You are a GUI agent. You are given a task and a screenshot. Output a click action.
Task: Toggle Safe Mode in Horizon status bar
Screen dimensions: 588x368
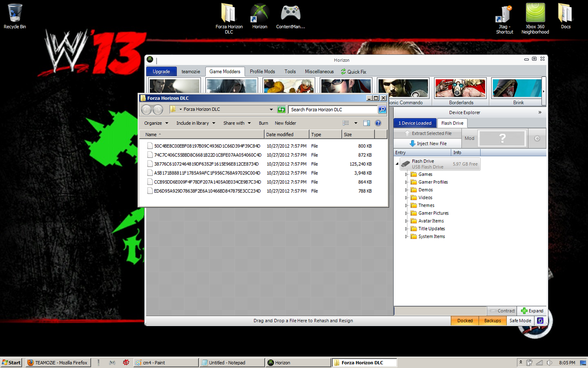pos(520,321)
